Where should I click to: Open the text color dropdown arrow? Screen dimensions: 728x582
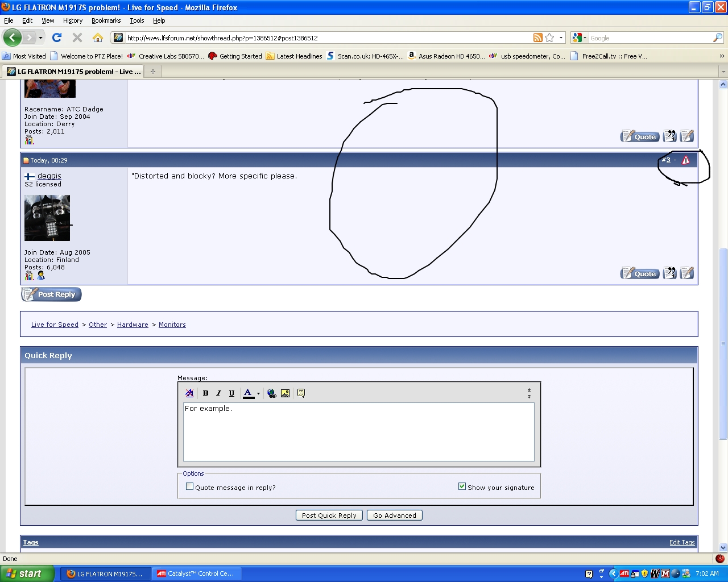tap(258, 393)
